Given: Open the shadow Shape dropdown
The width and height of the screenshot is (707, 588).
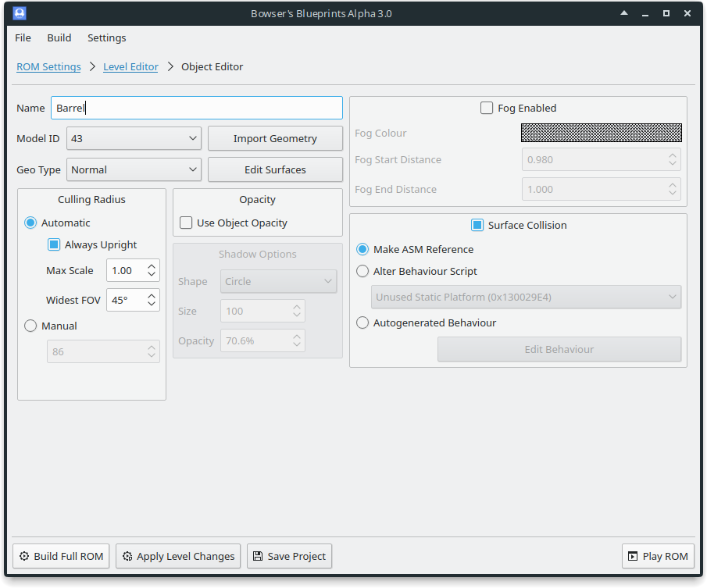Looking at the screenshot, I should 278,281.
